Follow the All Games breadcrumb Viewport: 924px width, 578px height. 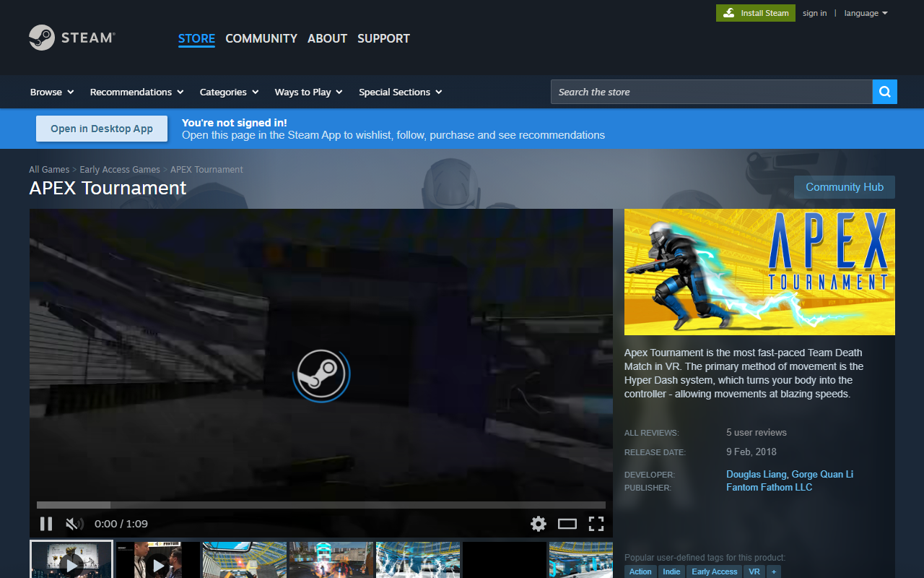49,170
